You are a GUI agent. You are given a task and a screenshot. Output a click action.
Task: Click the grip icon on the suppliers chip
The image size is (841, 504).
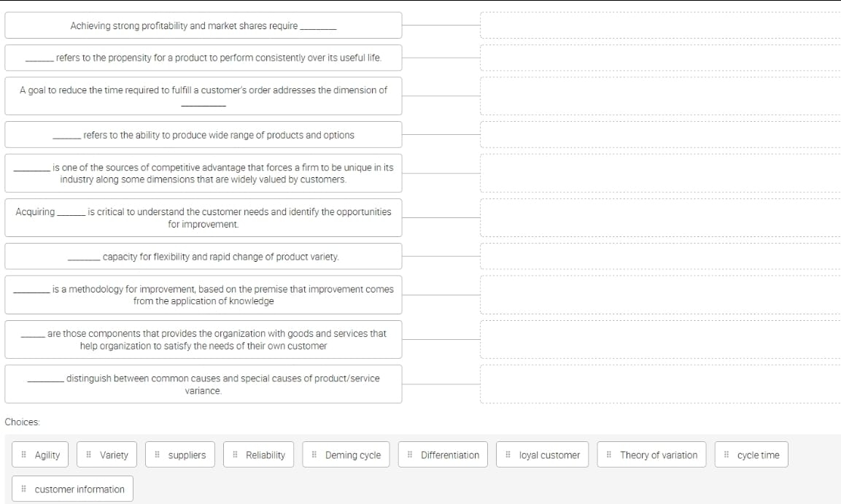158,455
